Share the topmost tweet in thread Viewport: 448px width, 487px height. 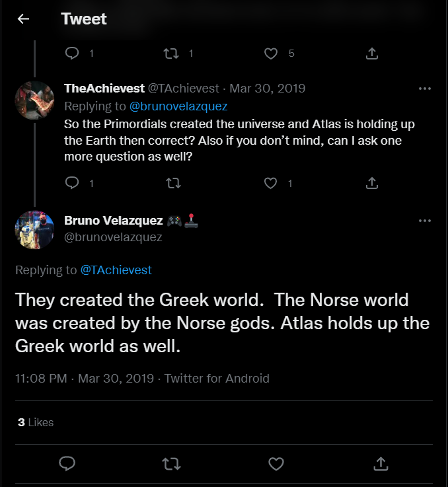372,54
